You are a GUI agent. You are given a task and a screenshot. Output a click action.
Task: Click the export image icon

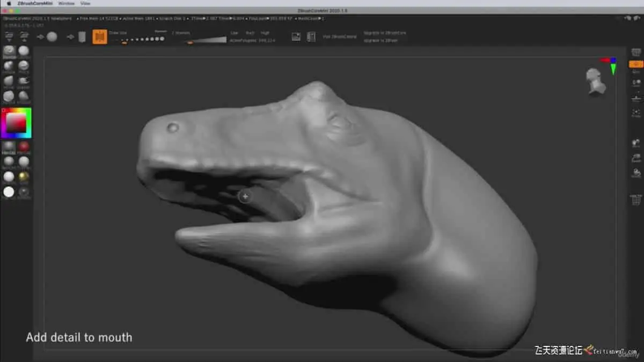296,36
